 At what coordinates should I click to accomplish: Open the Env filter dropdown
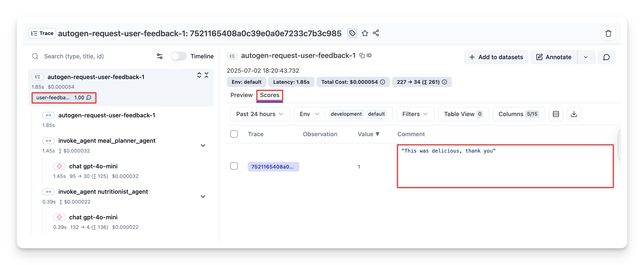pos(309,114)
